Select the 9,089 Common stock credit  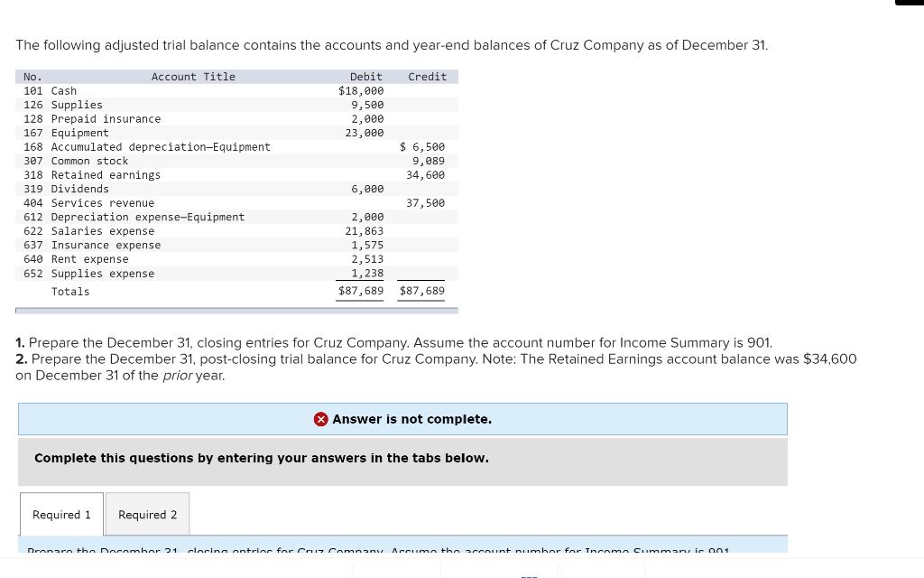[x=429, y=161]
